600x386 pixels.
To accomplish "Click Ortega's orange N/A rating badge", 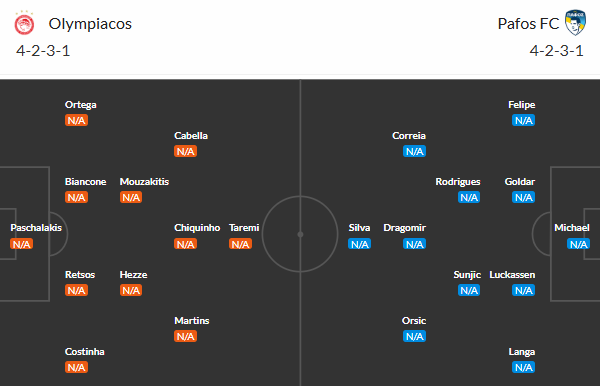I will [x=76, y=121].
